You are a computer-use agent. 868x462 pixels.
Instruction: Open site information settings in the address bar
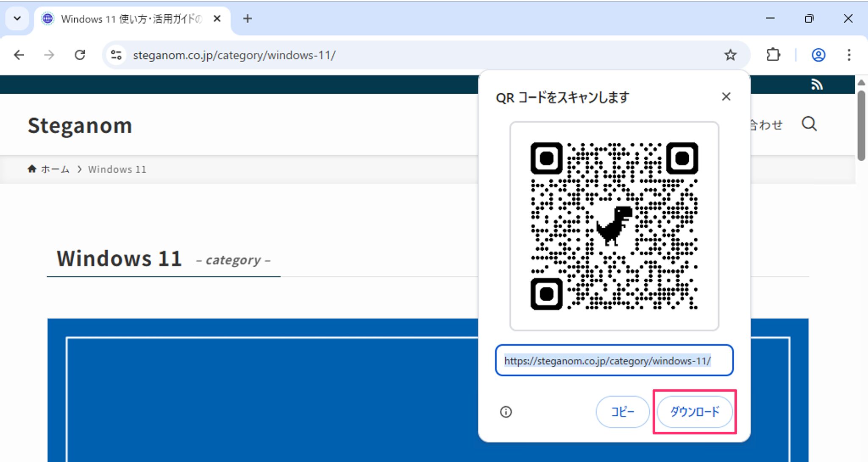point(116,55)
